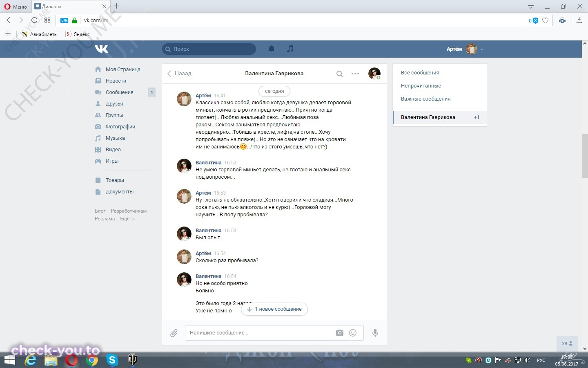The height and width of the screenshot is (368, 588).
Task: Open Разработчикам footer link
Action: click(x=129, y=211)
